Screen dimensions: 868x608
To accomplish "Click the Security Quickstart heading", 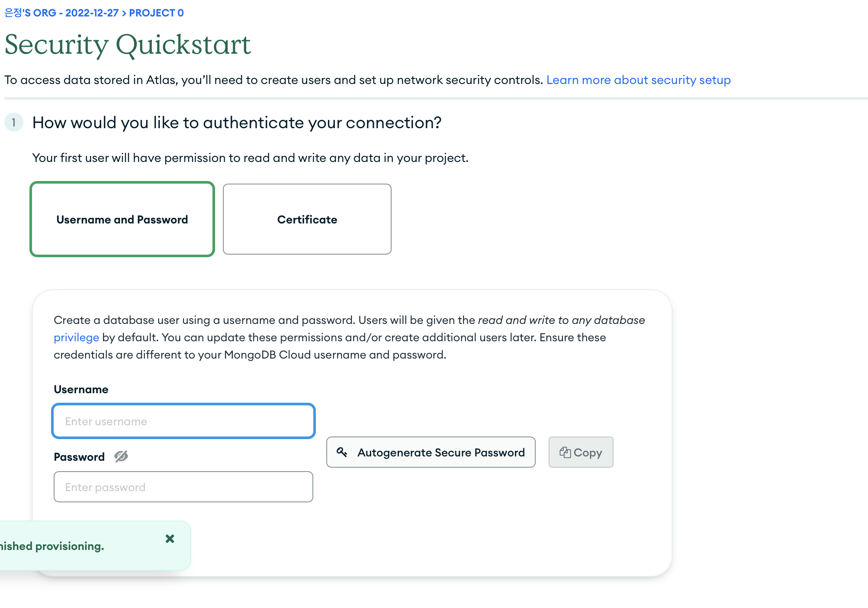I will (128, 45).
